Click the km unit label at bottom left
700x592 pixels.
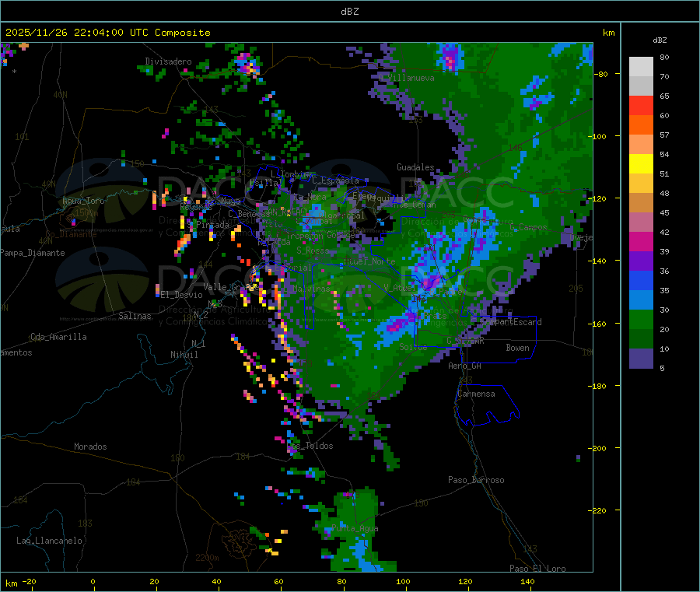click(x=11, y=583)
